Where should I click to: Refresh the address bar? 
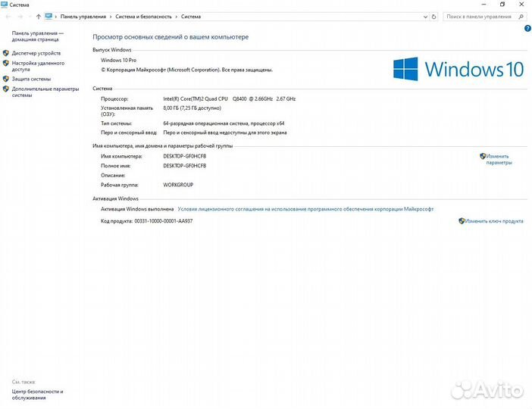pyautogui.click(x=433, y=17)
